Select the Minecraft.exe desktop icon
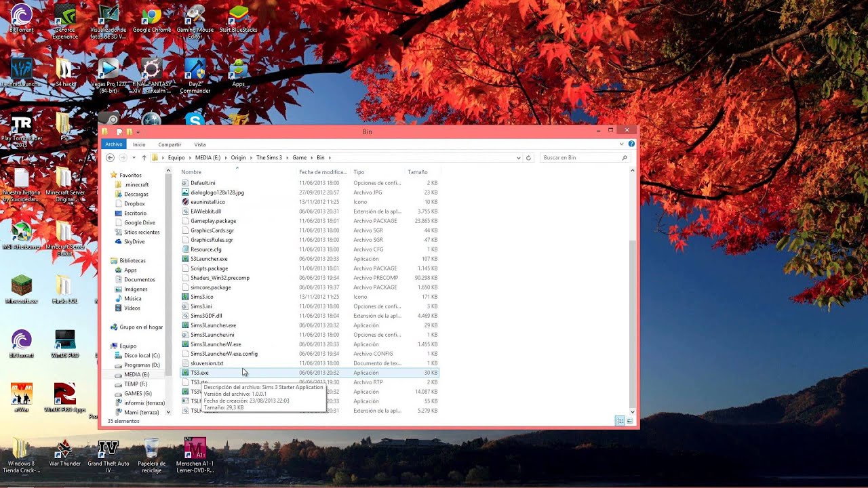This screenshot has width=868, height=488. (22, 289)
